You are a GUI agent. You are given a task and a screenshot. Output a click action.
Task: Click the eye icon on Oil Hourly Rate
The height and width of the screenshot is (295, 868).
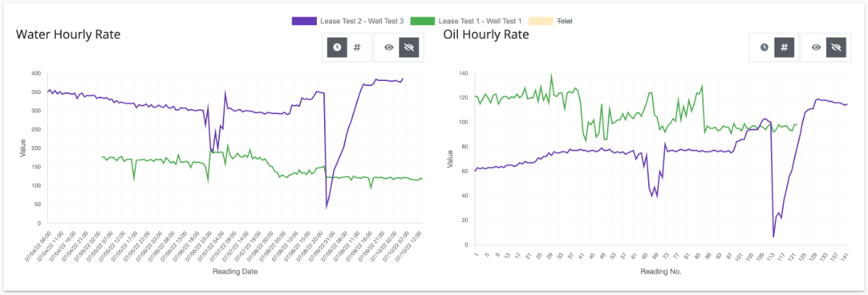[816, 47]
